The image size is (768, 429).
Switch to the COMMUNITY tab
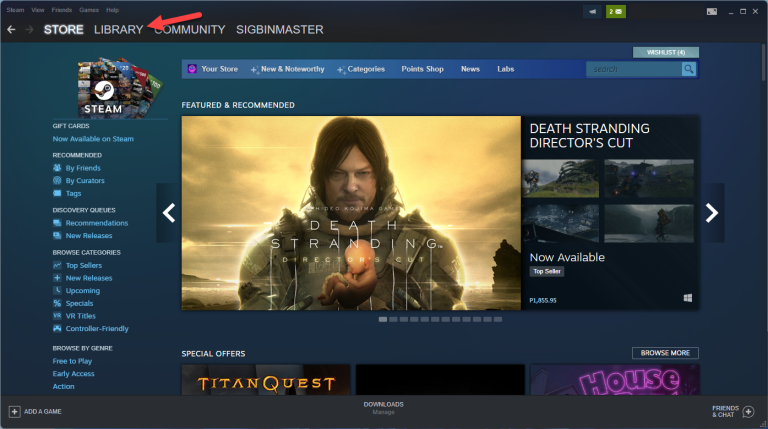pyautogui.click(x=190, y=30)
